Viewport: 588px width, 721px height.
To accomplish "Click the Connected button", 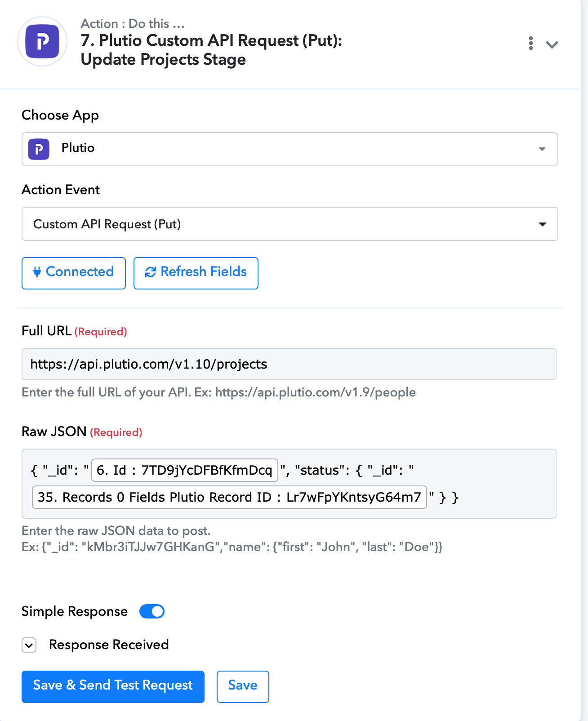I will click(74, 273).
